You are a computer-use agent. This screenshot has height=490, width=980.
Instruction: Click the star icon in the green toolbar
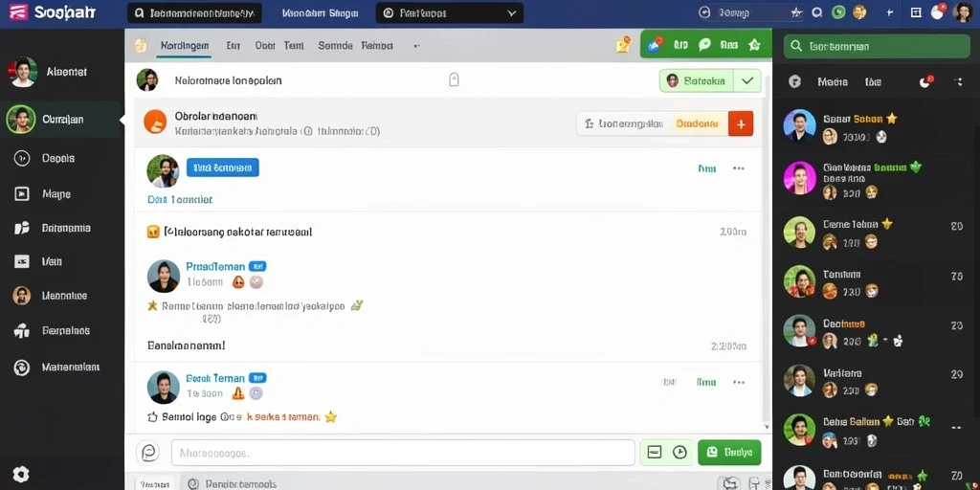tap(754, 44)
